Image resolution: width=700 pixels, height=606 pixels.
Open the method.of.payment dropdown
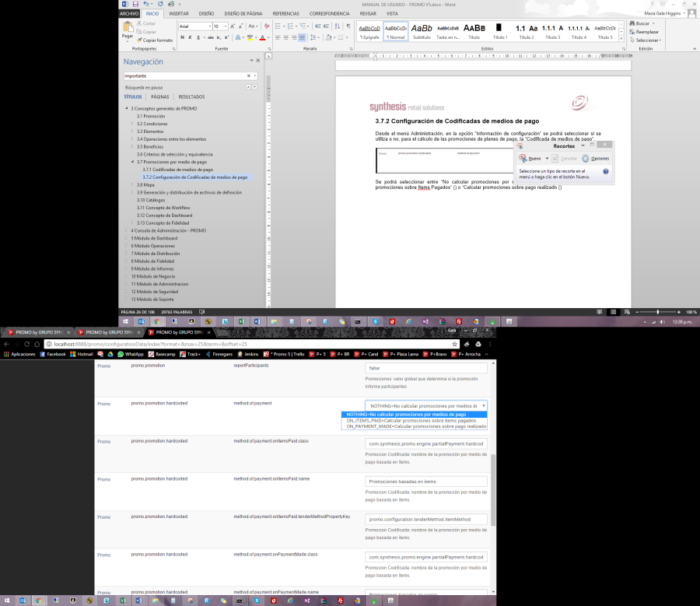[x=426, y=406]
